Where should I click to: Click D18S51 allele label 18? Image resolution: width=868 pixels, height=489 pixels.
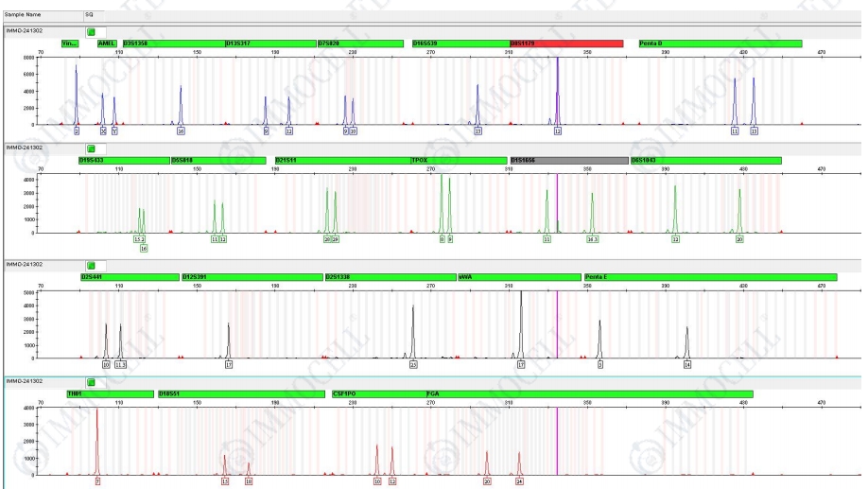coord(249,481)
